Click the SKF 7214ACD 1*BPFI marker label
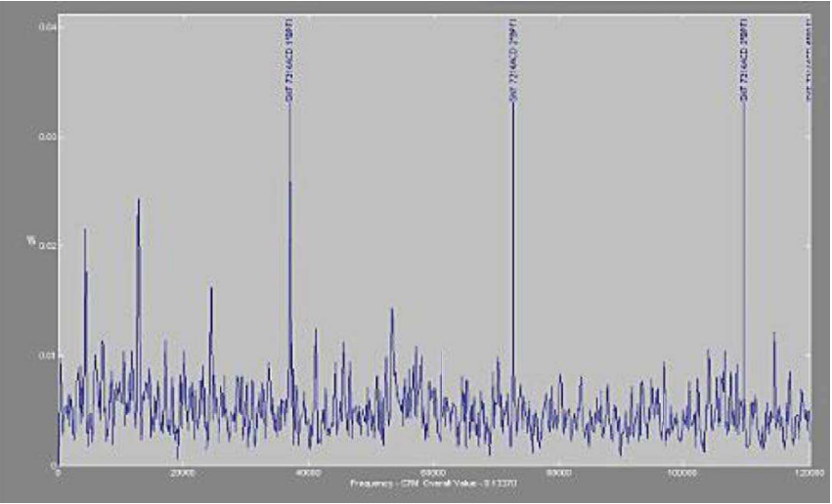The image size is (832, 504). (x=289, y=60)
